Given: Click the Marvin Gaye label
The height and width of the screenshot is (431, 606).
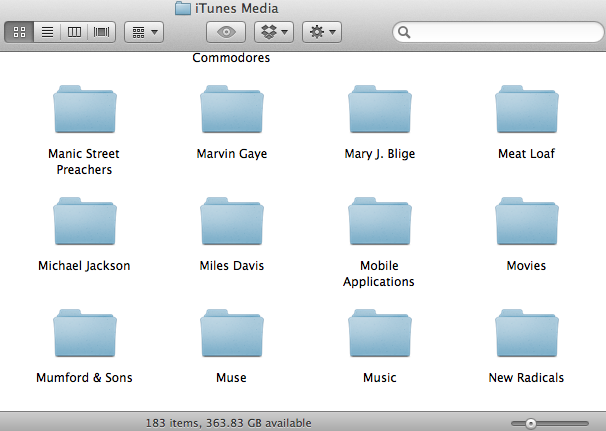Looking at the screenshot, I should [x=232, y=154].
